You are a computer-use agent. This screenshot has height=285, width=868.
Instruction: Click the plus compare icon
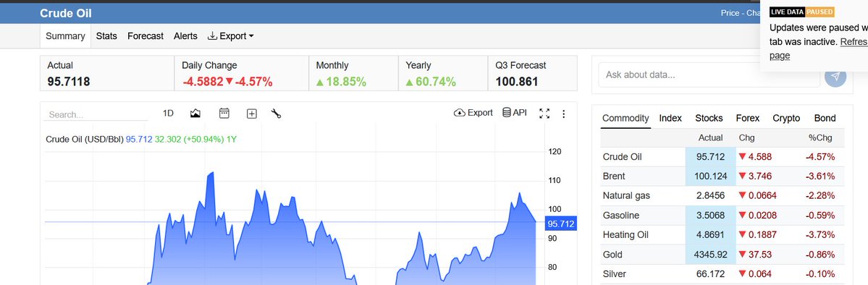251,114
